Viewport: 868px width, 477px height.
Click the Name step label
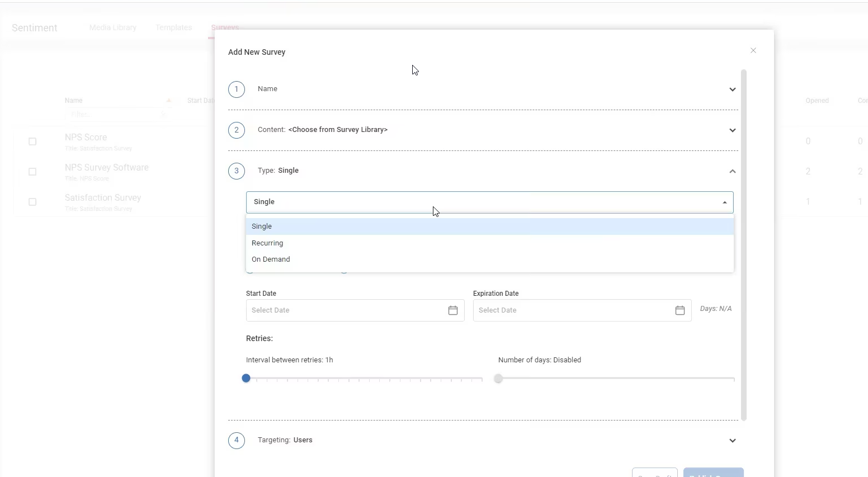[267, 89]
